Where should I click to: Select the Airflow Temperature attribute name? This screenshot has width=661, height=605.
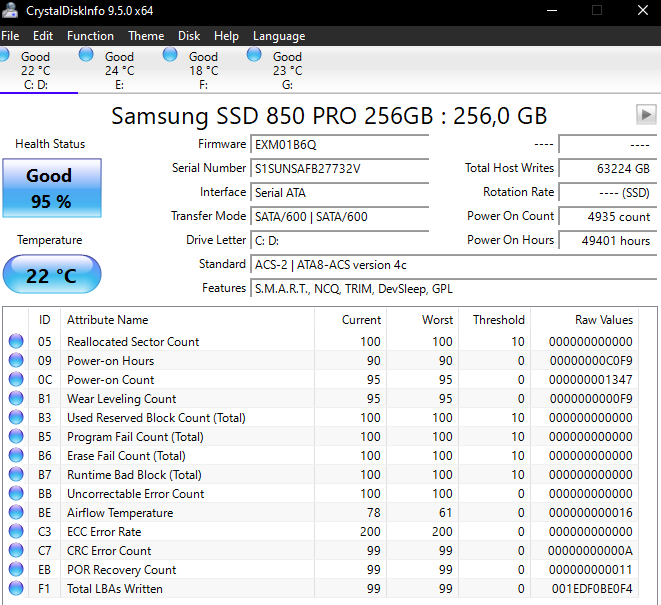[120, 513]
